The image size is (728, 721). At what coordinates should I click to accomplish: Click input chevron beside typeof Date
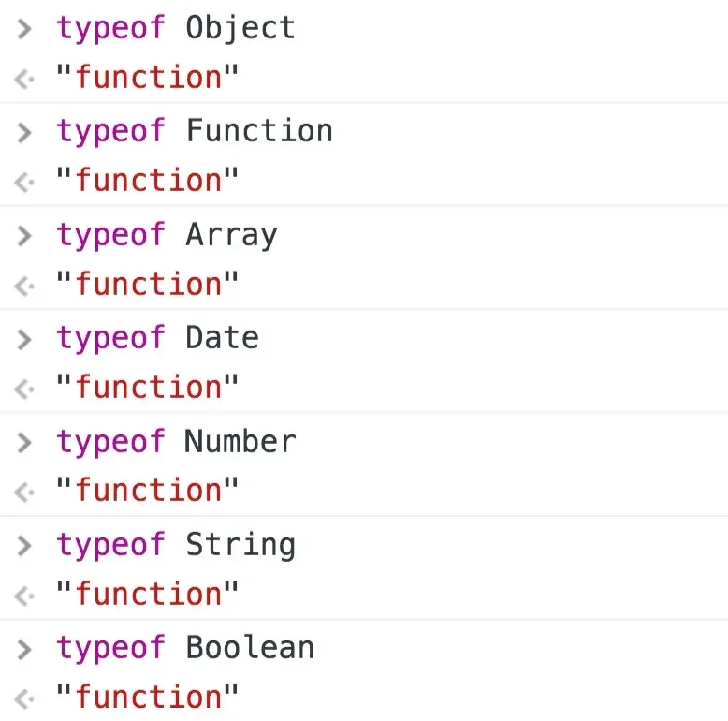pos(24,339)
